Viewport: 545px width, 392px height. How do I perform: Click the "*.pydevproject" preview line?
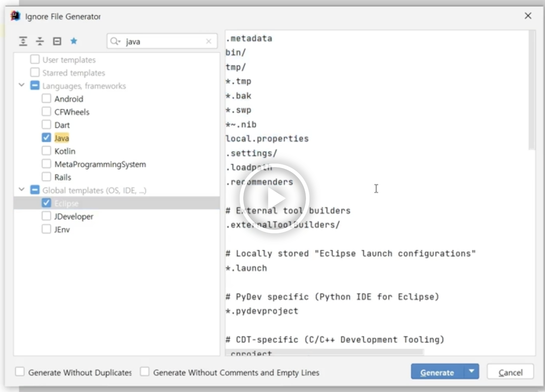[x=262, y=311]
